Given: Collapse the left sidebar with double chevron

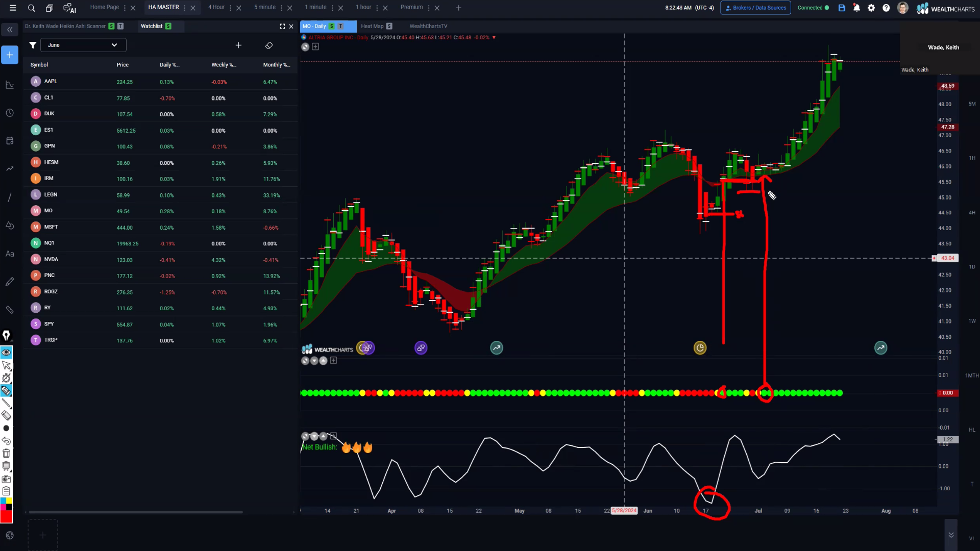Looking at the screenshot, I should 10,30.
